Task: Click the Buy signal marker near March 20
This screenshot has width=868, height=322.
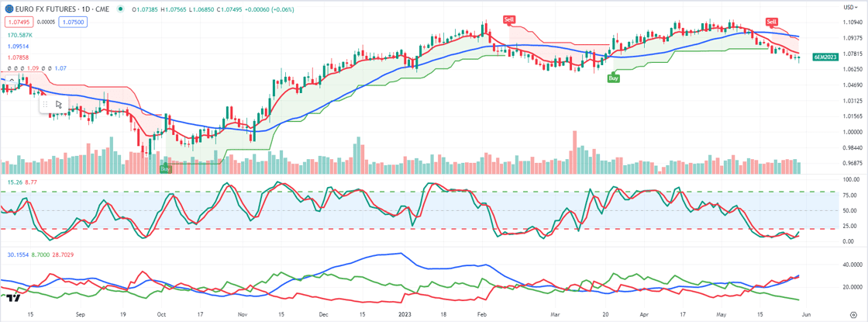Action: tap(613, 78)
